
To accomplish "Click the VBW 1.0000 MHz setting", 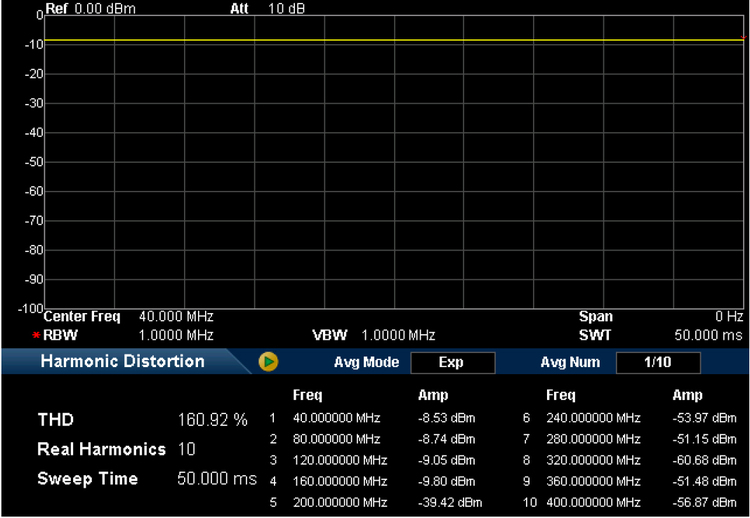I will pos(398,334).
